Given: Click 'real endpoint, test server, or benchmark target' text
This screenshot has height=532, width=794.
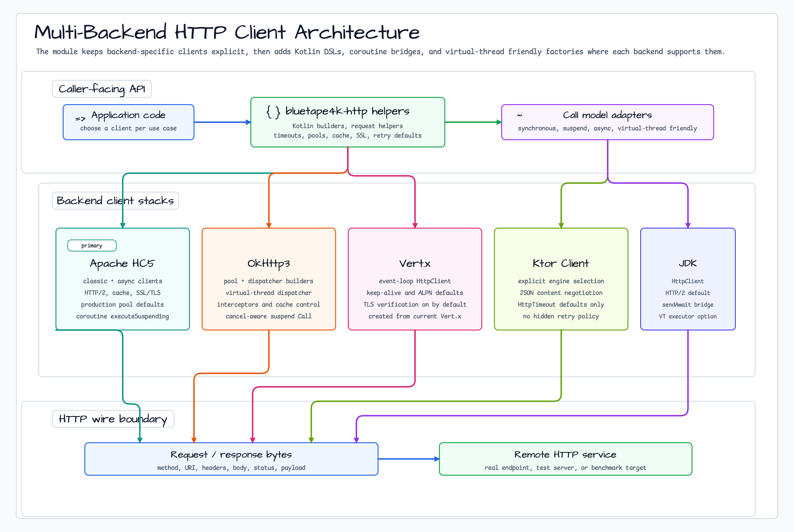Looking at the screenshot, I should (x=565, y=468).
